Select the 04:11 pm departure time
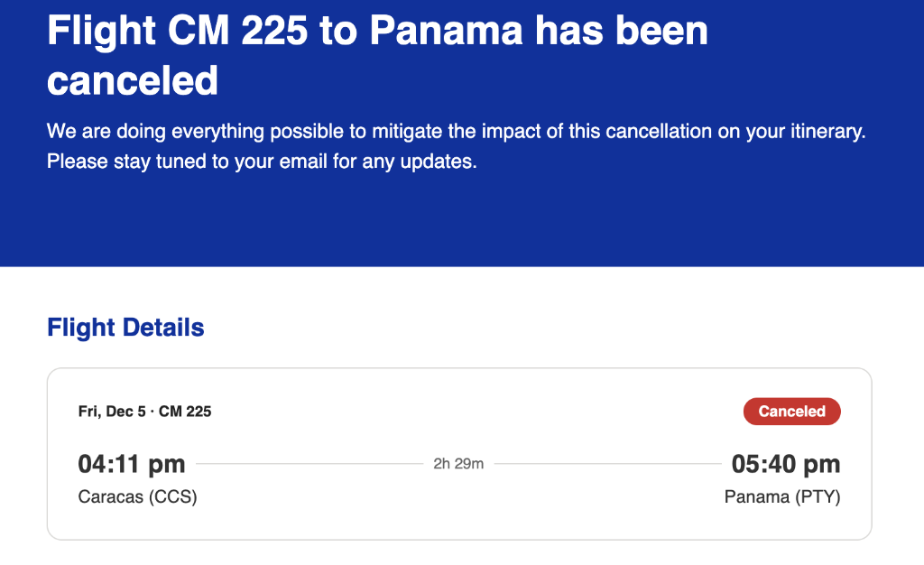Screen dimensions: 924x565 click(x=132, y=464)
